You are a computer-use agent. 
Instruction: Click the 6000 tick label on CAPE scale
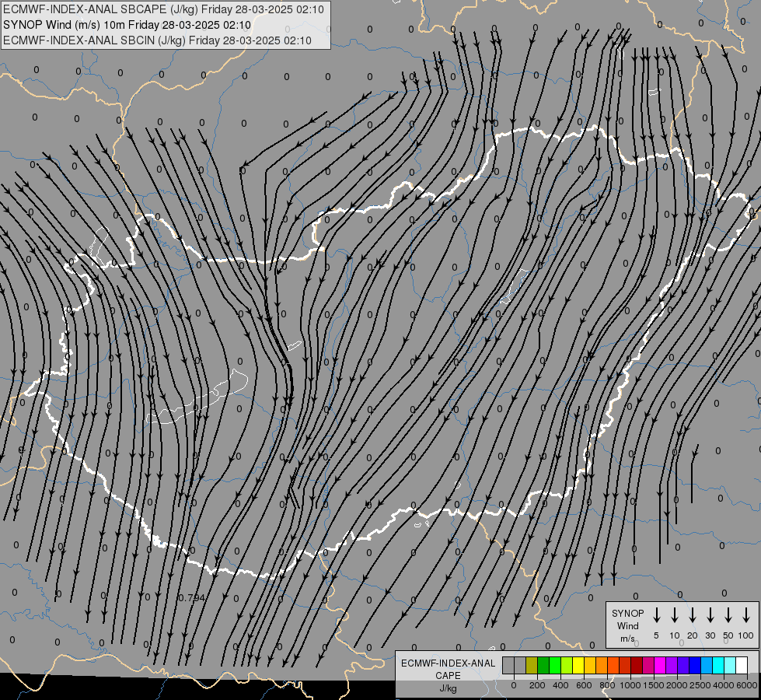[x=747, y=685]
